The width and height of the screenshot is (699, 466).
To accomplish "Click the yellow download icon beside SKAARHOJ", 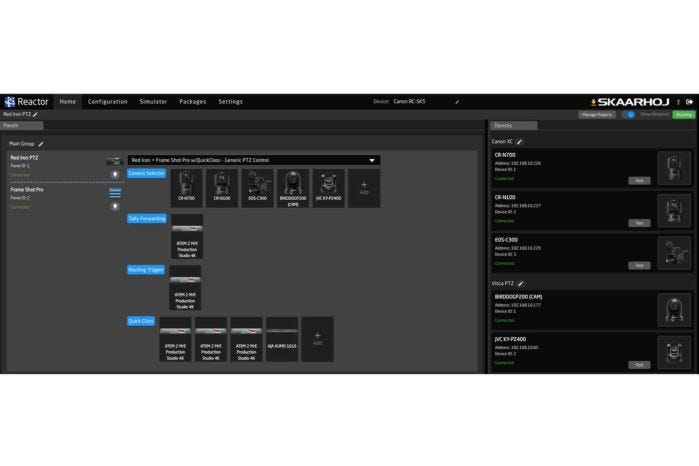I will 593,103.
